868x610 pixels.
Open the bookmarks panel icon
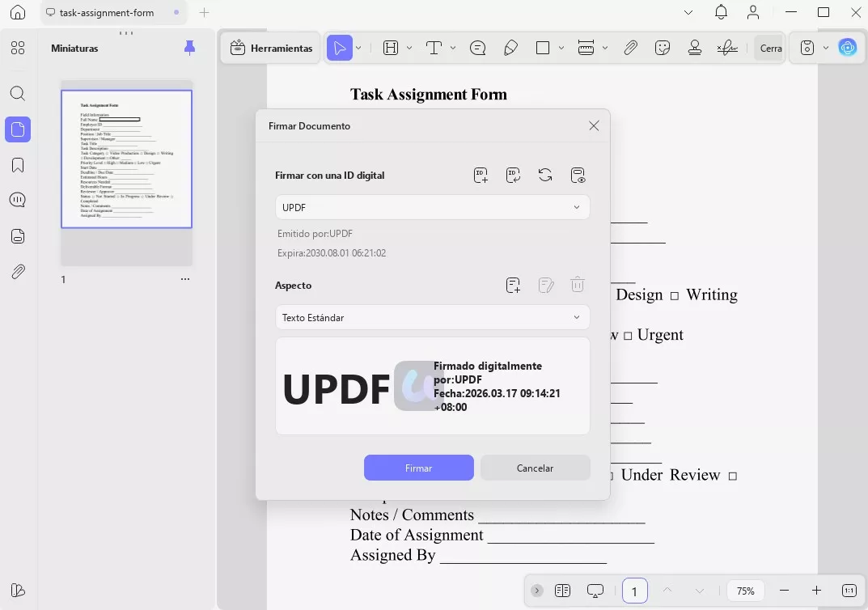[18, 165]
